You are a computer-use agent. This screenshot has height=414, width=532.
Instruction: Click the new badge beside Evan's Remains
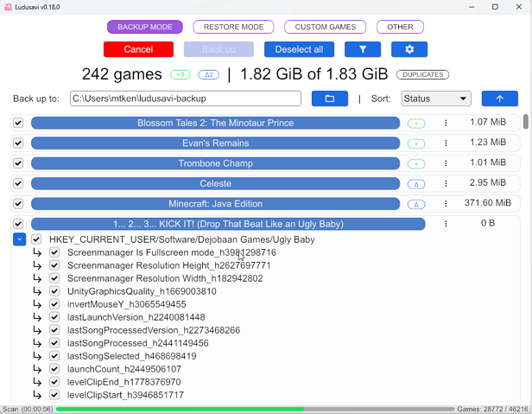point(416,143)
